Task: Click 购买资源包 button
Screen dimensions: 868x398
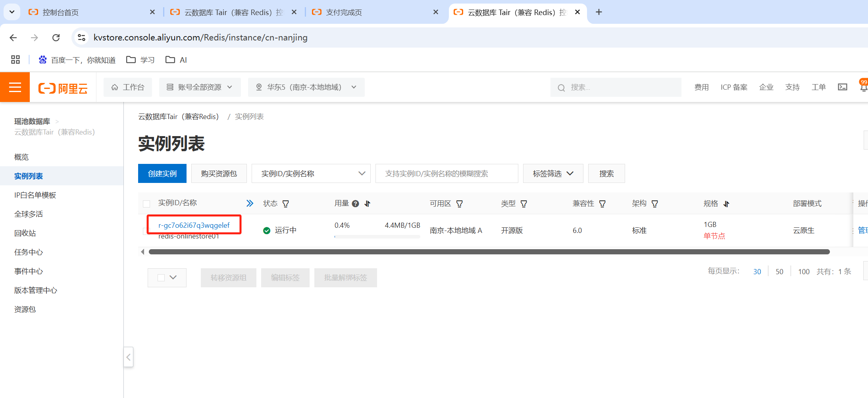Action: 219,173
